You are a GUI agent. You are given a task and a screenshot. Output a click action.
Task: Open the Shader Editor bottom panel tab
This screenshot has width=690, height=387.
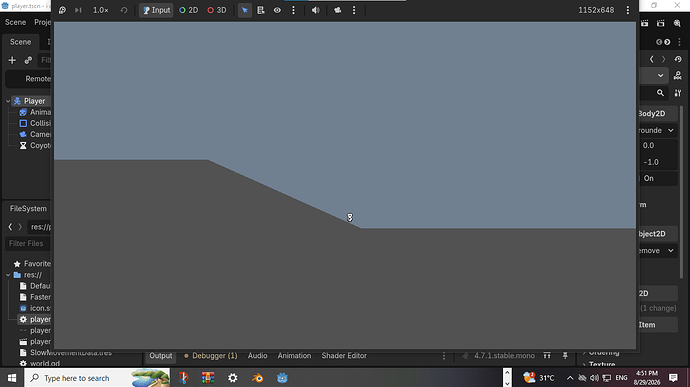[x=344, y=356]
